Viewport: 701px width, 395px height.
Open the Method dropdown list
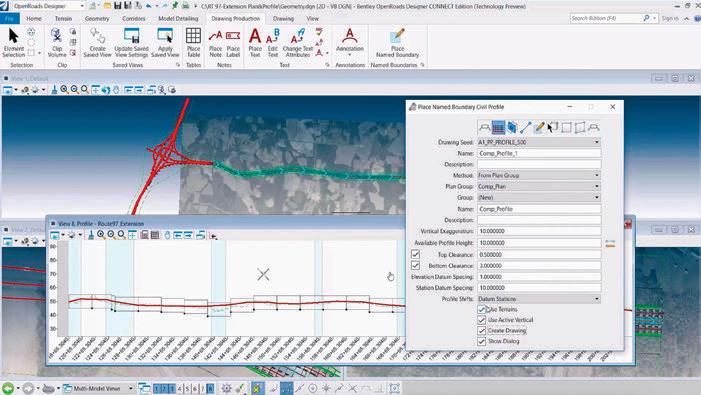[539, 176]
